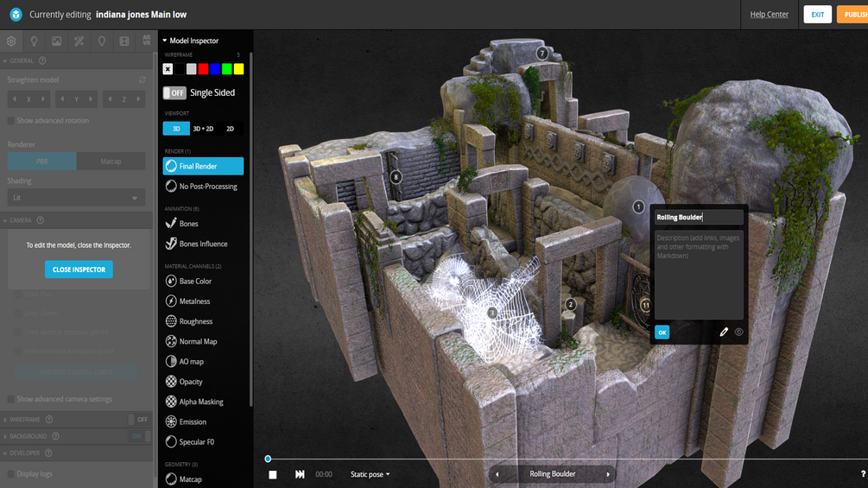868x488 pixels.
Task: Open the Static pose animation dropdown
Action: (x=370, y=474)
